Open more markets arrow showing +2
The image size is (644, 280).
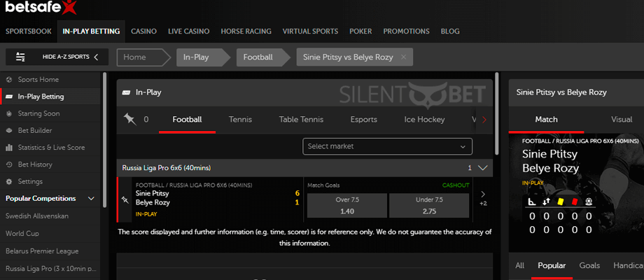[x=483, y=198]
